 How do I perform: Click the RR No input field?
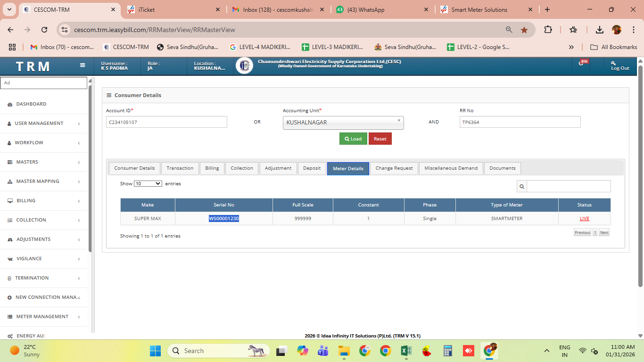click(x=520, y=122)
